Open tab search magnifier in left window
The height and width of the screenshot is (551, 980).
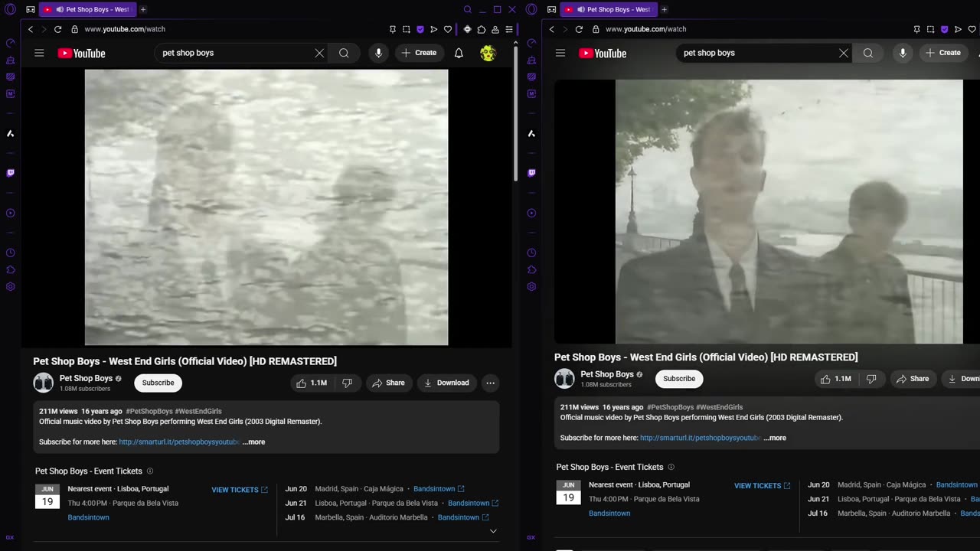(x=468, y=10)
